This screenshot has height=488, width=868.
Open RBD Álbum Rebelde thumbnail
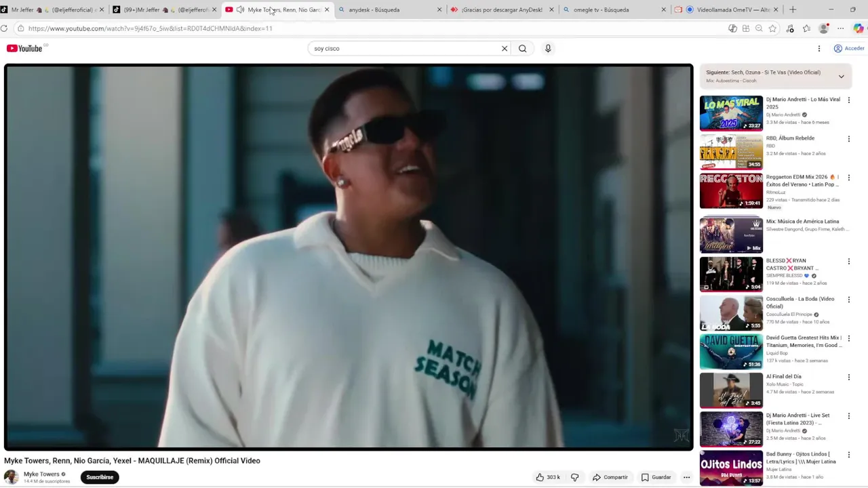coord(731,152)
